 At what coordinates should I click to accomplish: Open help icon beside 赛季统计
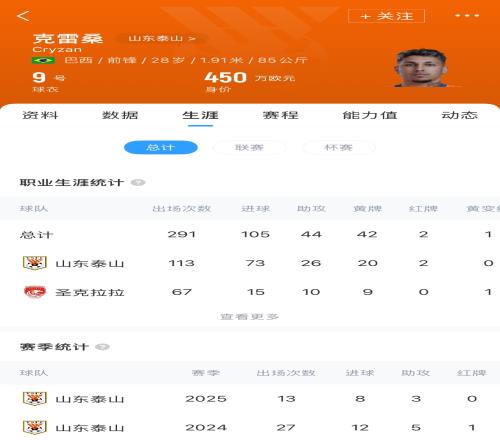102,347
